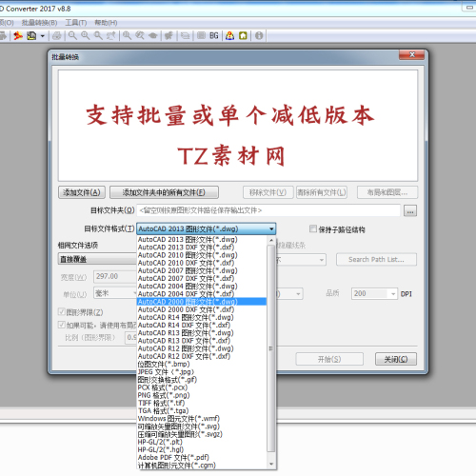Screen dimensions: 476x476
Task: Click the Search Path List... button
Action: 376,260
